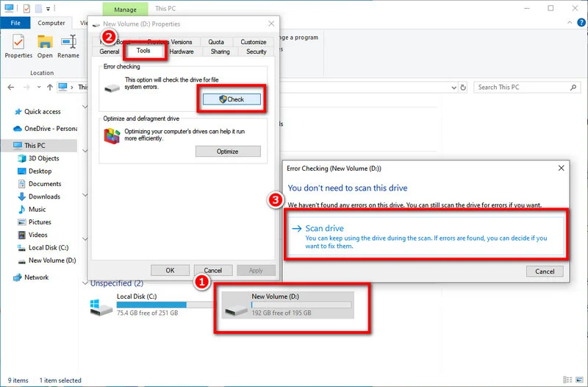Select Network in navigation pane

pos(36,277)
